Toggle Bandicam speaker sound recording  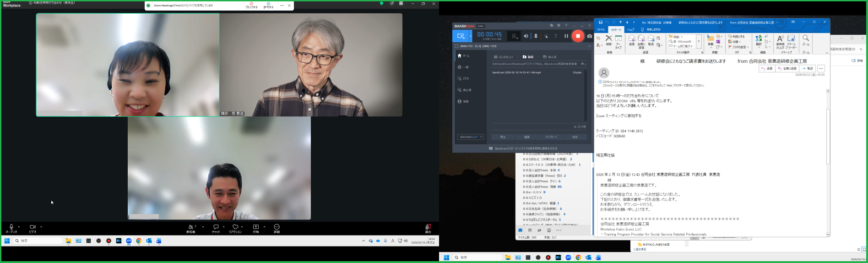point(526,36)
